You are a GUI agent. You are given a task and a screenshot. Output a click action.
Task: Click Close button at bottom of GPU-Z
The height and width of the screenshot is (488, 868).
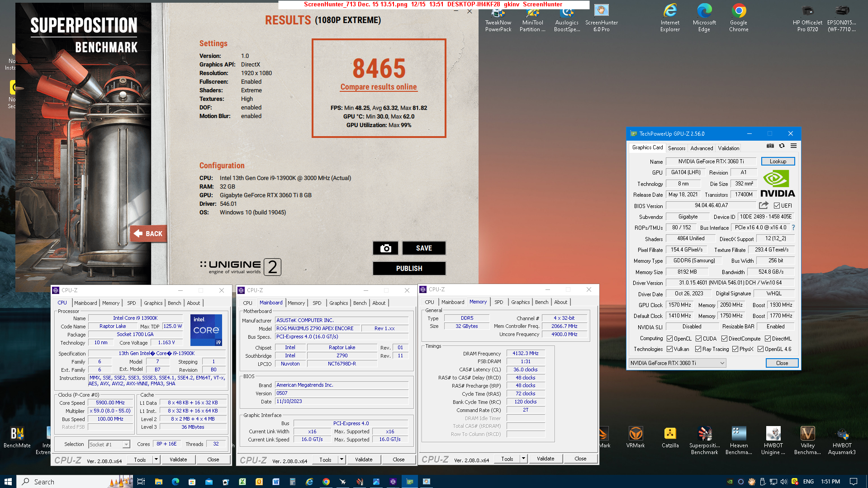[782, 363]
